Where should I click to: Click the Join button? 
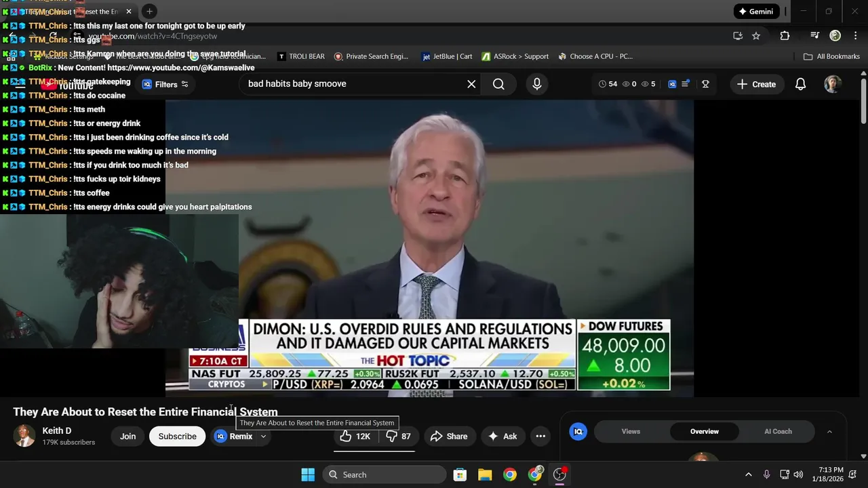[x=128, y=436]
